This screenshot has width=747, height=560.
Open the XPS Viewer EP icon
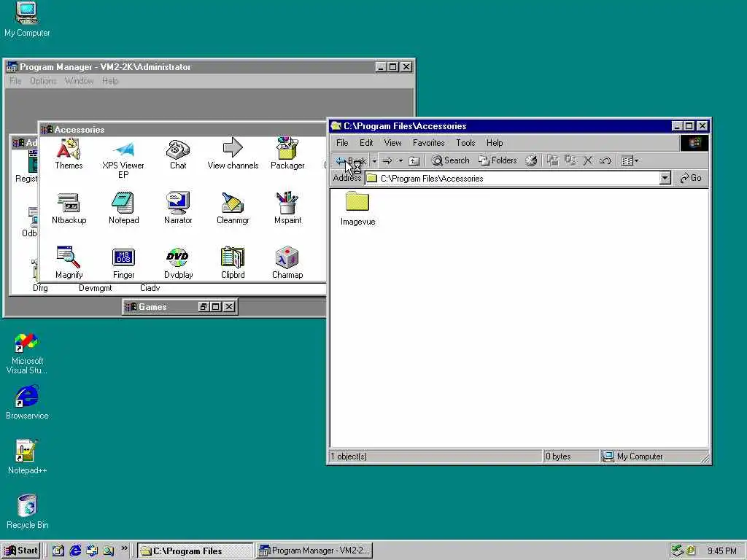click(123, 158)
